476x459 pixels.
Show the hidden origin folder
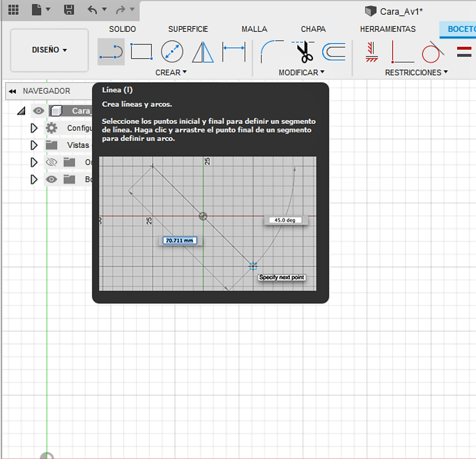(x=51, y=162)
